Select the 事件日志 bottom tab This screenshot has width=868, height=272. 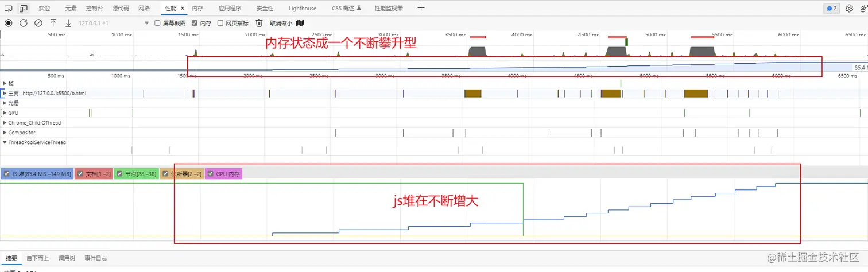click(96, 258)
